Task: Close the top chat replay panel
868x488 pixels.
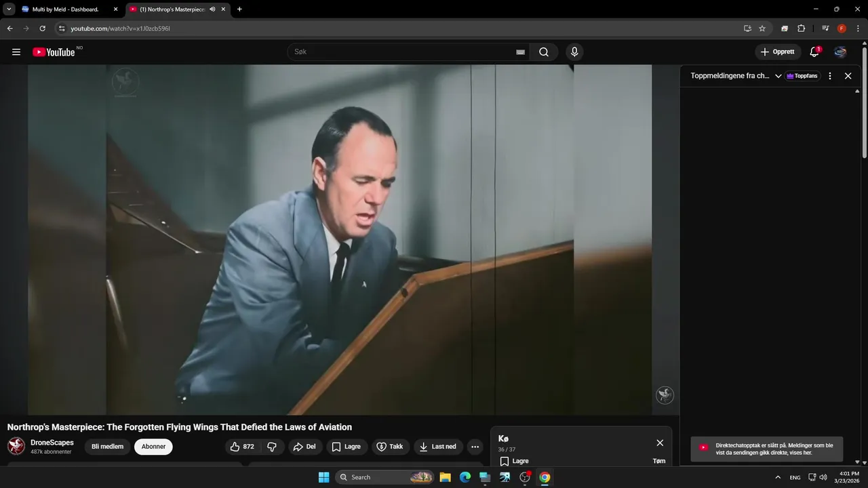Action: [x=848, y=76]
